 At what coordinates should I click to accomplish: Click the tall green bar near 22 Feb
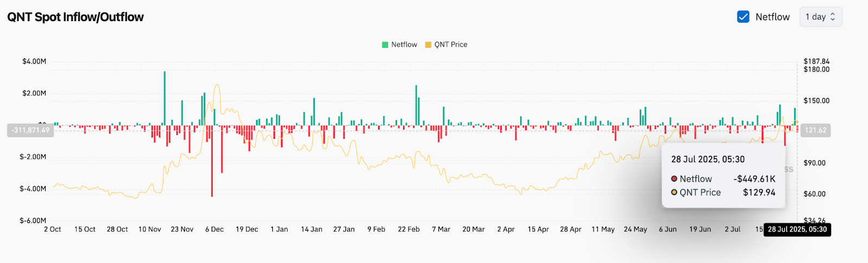[416, 106]
